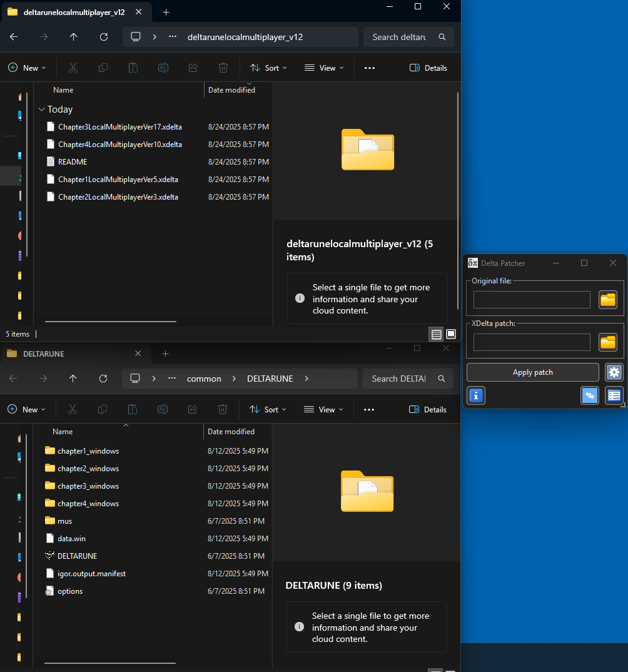Click Rename icon in DELTARUNE Explorer window
628x672 pixels.
(x=163, y=409)
